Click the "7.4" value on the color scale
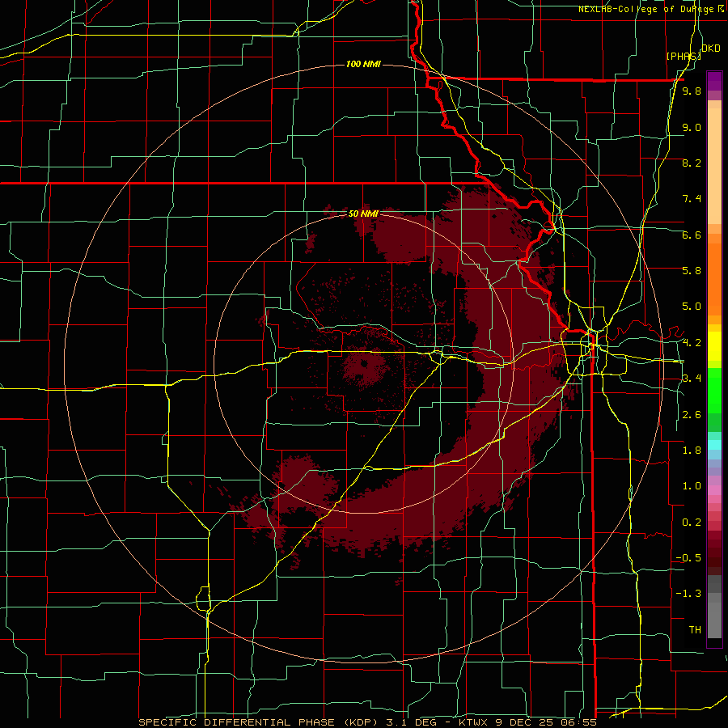Image resolution: width=728 pixels, height=728 pixels. coord(692,199)
